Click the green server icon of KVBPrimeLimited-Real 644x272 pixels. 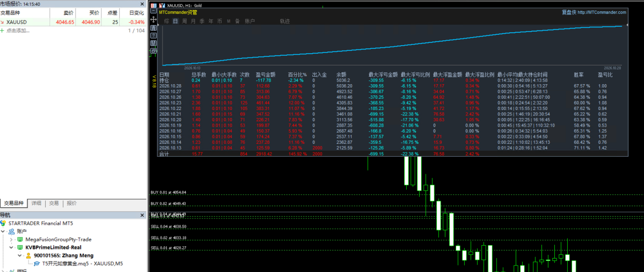[20, 247]
